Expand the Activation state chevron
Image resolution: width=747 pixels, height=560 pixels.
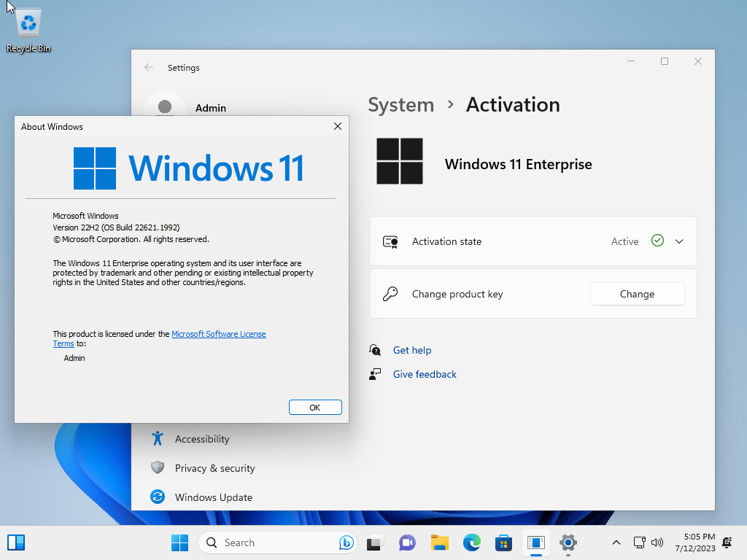[679, 241]
